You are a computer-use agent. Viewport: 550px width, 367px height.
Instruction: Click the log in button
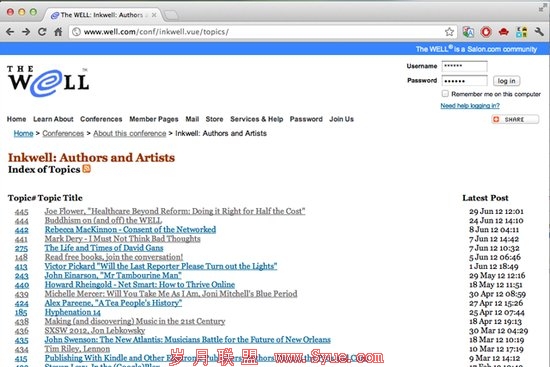pyautogui.click(x=506, y=81)
